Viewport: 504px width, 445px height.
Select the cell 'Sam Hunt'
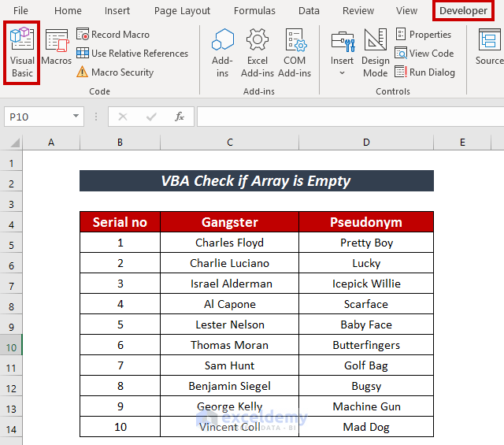(x=229, y=365)
